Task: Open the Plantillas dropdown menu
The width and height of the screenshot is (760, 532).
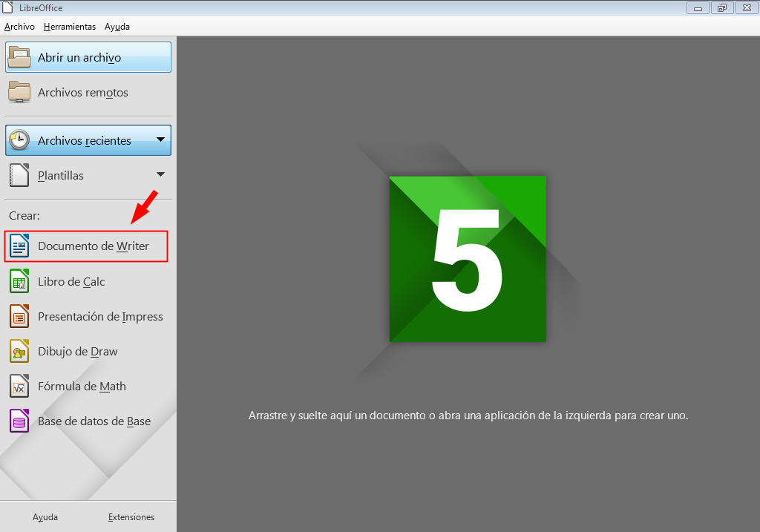Action: coord(161,175)
